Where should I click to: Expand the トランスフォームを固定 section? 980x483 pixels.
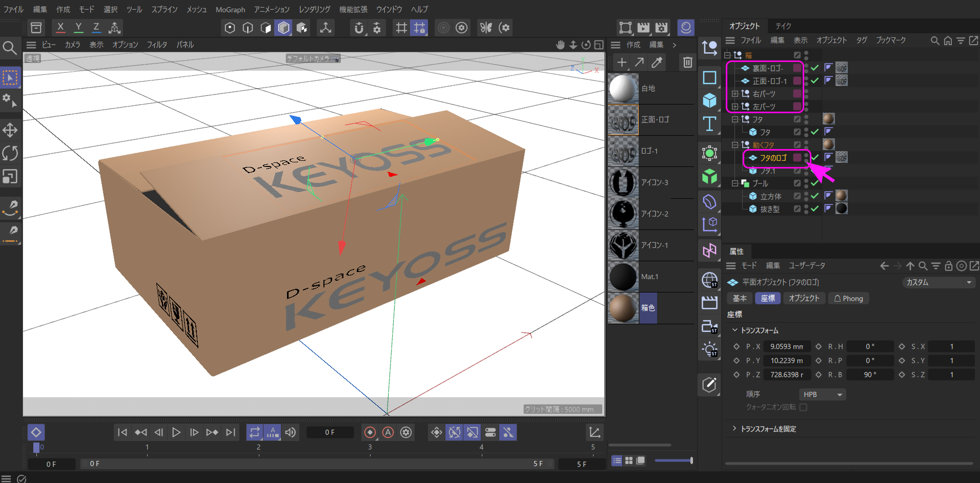[734, 429]
